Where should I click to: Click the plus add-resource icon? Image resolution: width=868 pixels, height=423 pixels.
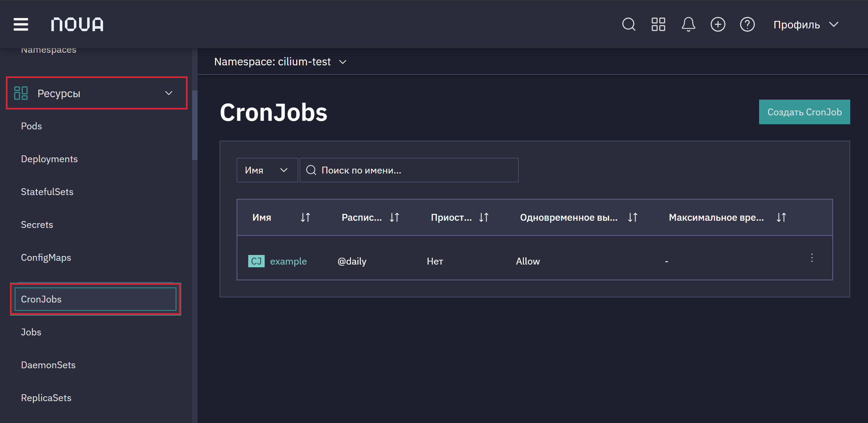coord(718,24)
